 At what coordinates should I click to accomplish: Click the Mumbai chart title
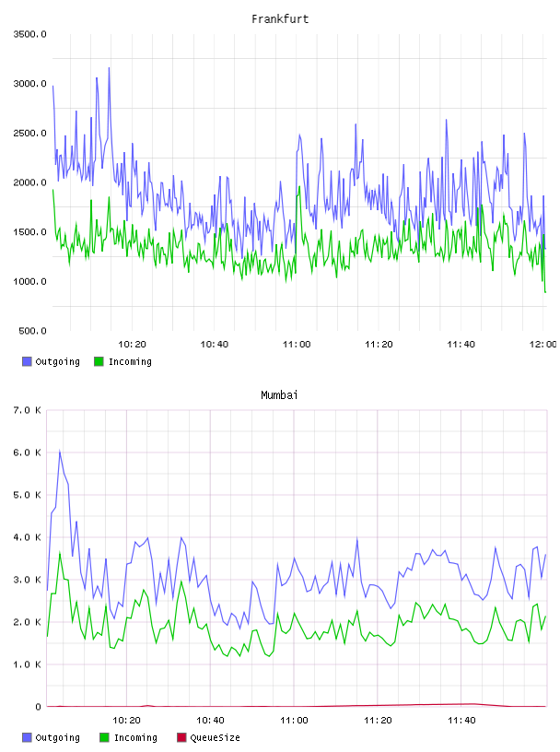point(279,395)
